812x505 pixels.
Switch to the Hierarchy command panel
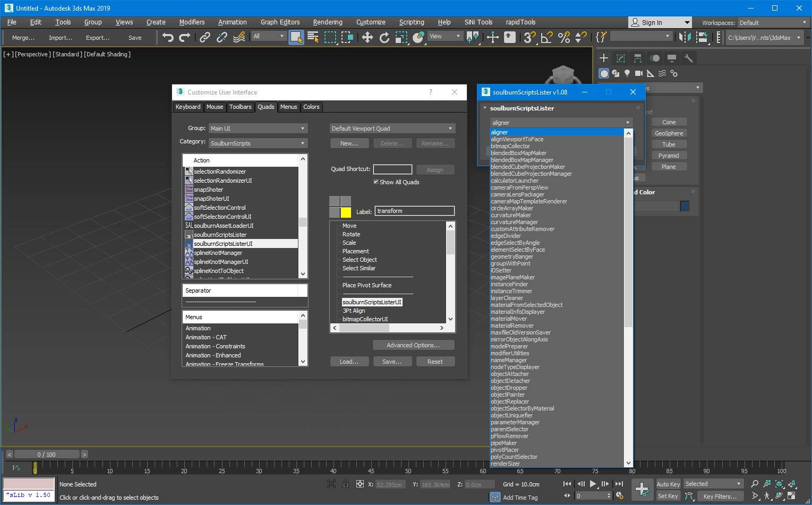coord(638,58)
